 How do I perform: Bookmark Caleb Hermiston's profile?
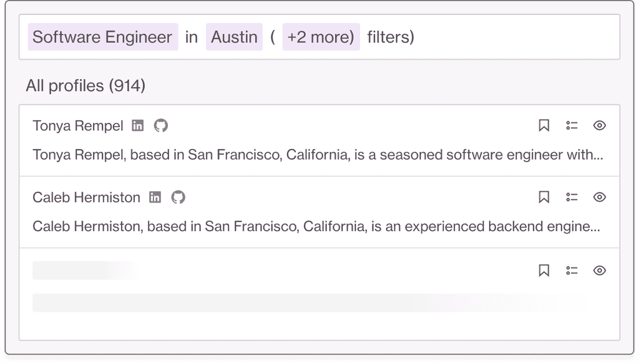click(x=544, y=198)
